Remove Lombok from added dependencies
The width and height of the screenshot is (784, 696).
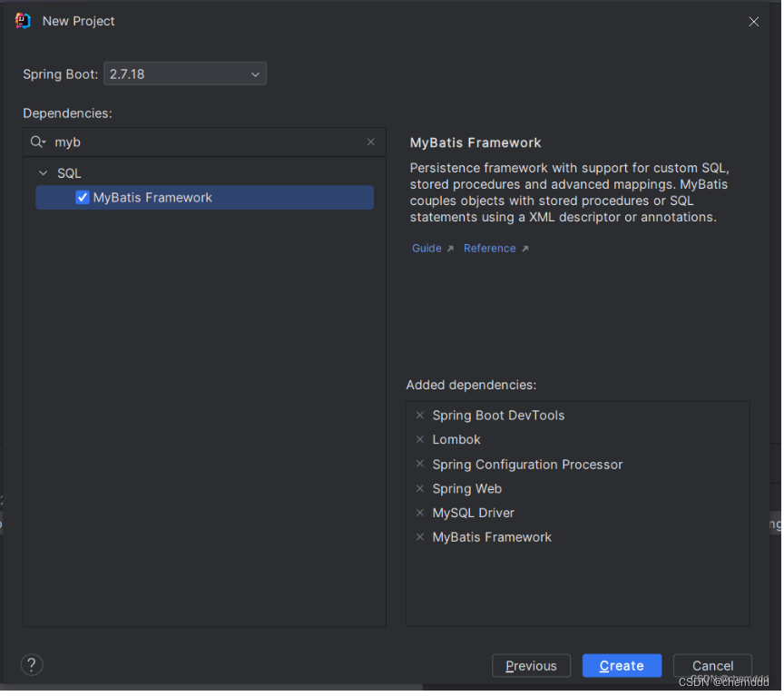(x=420, y=440)
